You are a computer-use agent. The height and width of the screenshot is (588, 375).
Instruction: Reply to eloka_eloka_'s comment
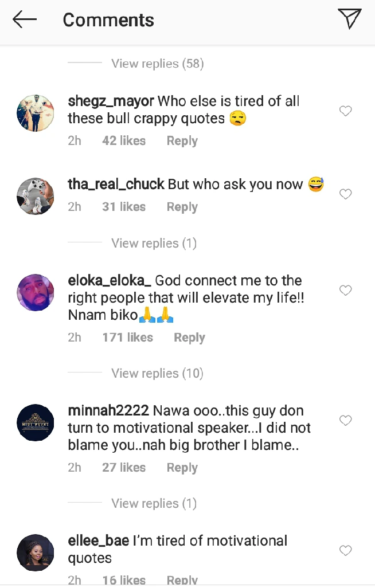point(189,338)
